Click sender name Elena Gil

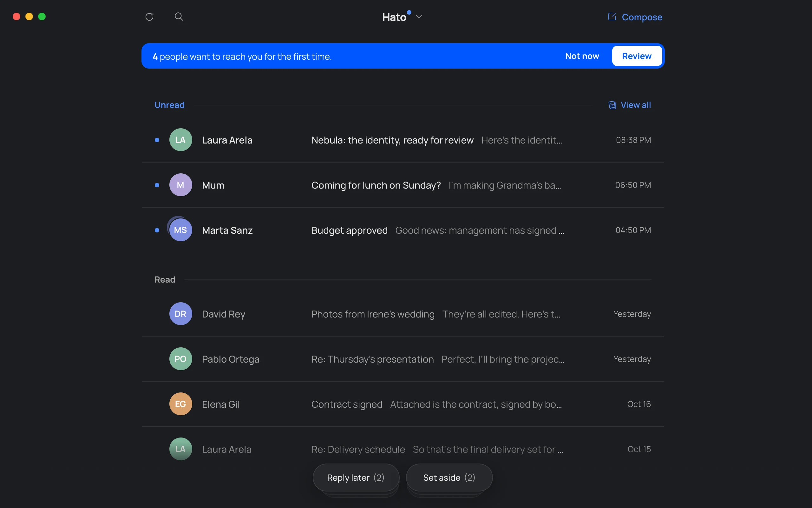[221, 404]
